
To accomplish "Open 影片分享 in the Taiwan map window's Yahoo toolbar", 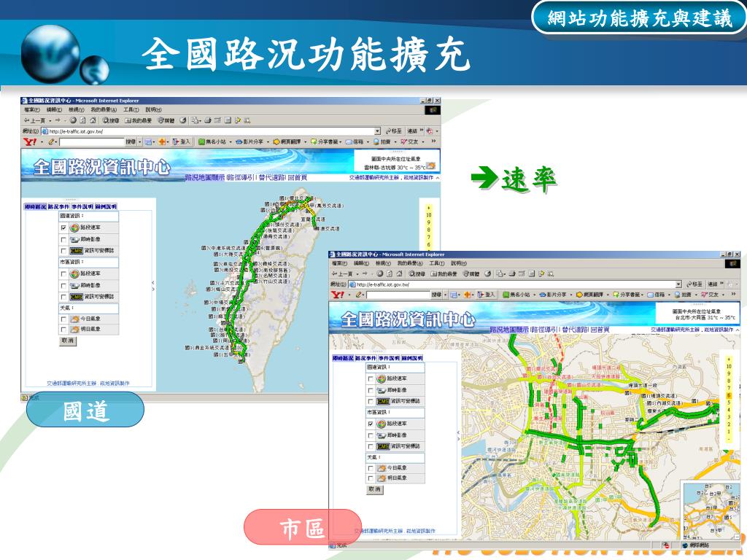I will coord(249,141).
